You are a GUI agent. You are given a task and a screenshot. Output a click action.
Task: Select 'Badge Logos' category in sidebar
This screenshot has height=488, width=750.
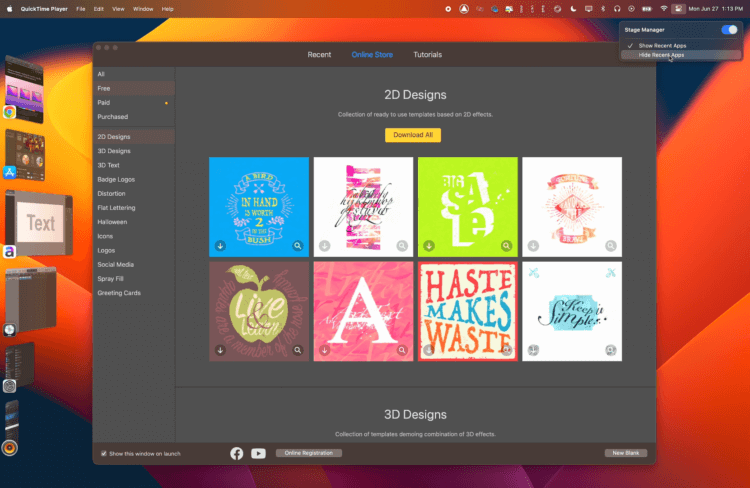pos(118,179)
